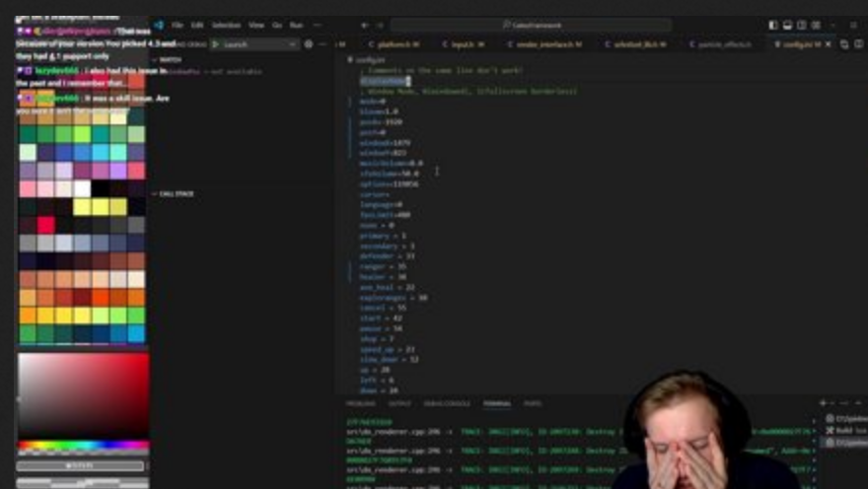Toggle the primary side bar layout icon
This screenshot has width=868, height=489.
point(773,25)
